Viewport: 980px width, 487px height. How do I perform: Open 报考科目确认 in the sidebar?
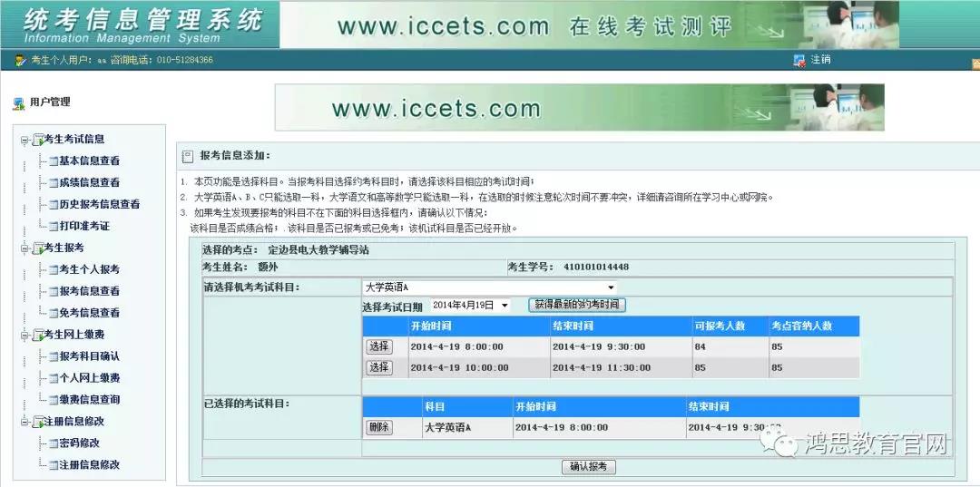(89, 356)
